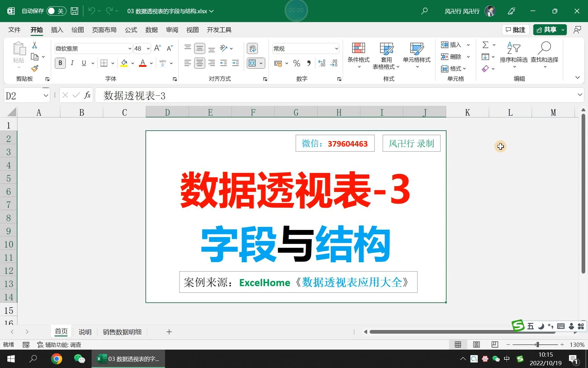The height and width of the screenshot is (368, 588).
Task: Click the Bold formatting icon
Action: [x=60, y=63]
